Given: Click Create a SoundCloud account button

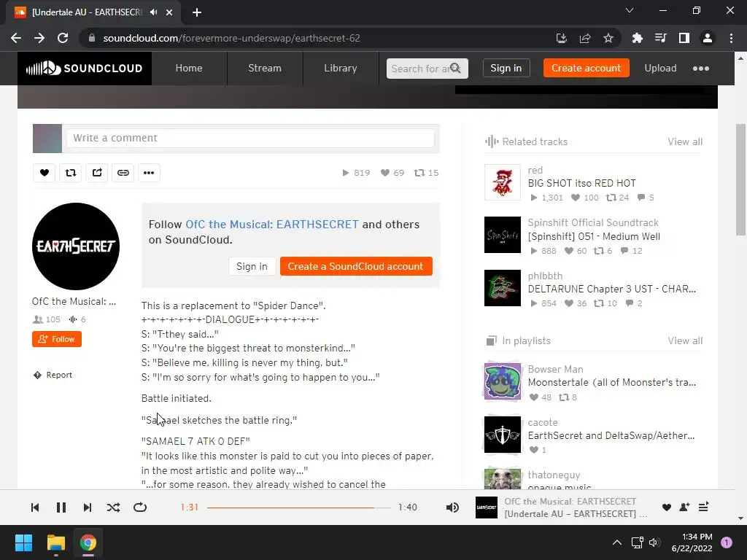Looking at the screenshot, I should coord(356,266).
